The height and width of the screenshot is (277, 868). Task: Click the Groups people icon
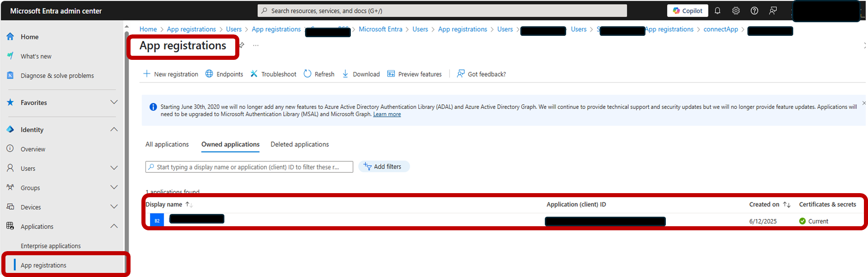[10, 187]
